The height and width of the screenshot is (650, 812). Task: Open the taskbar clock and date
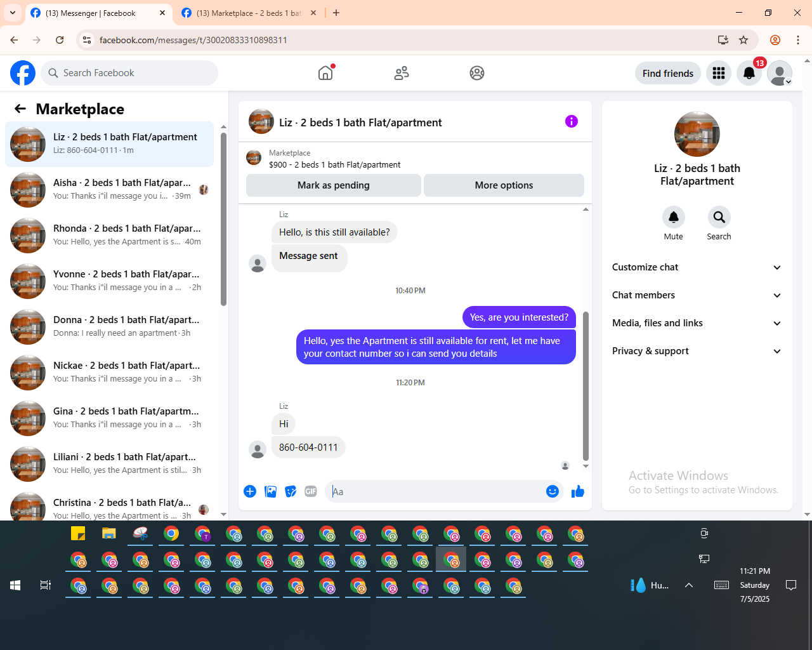coord(755,585)
